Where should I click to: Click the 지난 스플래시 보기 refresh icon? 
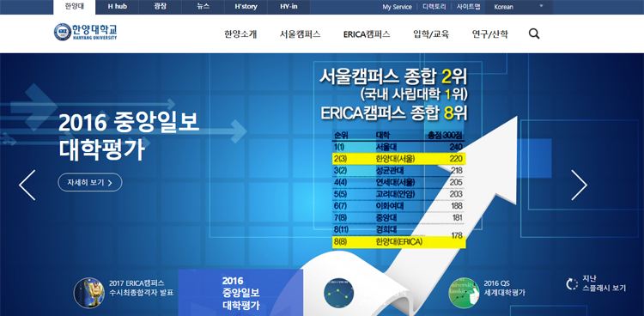pyautogui.click(x=572, y=284)
